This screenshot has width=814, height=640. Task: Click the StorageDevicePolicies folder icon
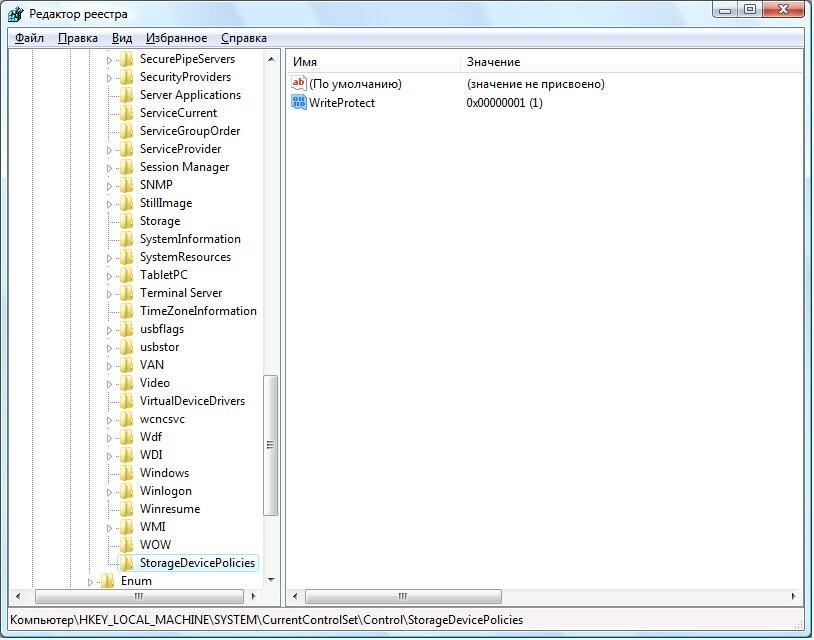(x=126, y=563)
